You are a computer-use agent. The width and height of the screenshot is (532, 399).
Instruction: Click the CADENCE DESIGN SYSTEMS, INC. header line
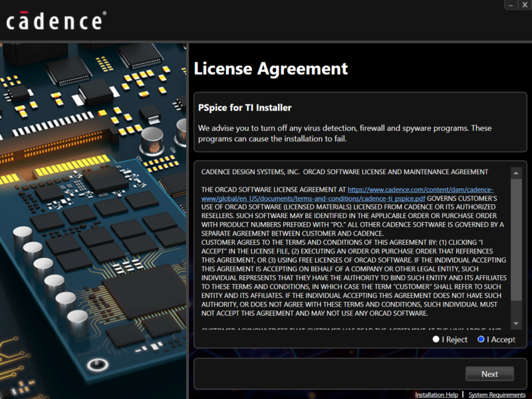tap(344, 172)
